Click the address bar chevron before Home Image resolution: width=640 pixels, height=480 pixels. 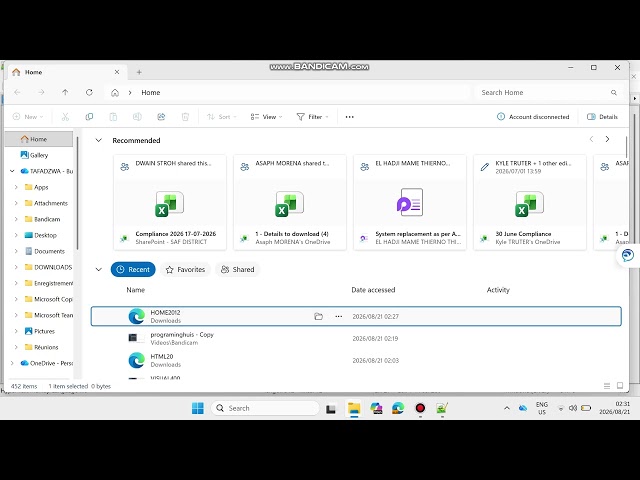click(x=130, y=93)
